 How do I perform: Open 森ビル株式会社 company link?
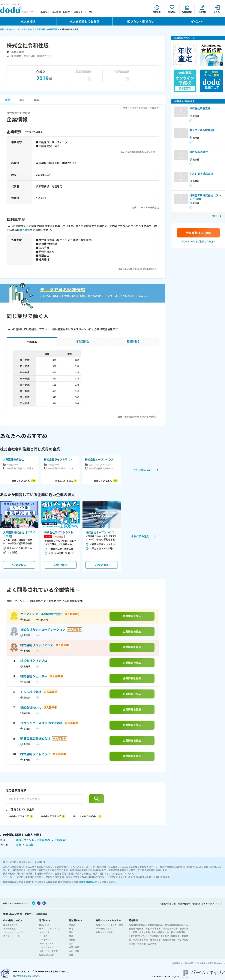pyautogui.click(x=199, y=152)
